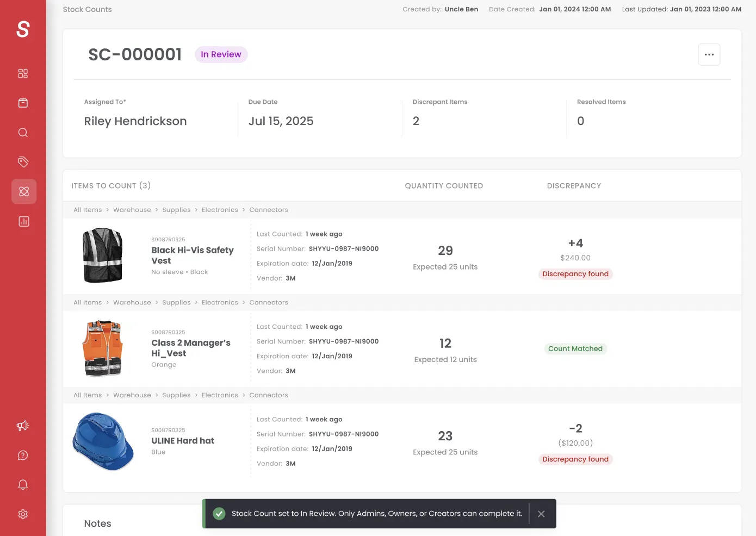Open the settings gear icon
Viewport: 756px width, 536px height.
pyautogui.click(x=23, y=514)
